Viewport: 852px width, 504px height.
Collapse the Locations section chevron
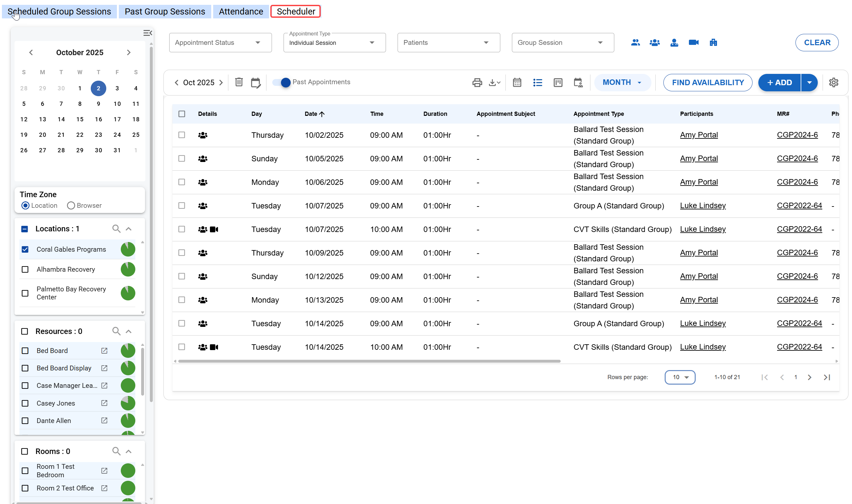pyautogui.click(x=129, y=229)
